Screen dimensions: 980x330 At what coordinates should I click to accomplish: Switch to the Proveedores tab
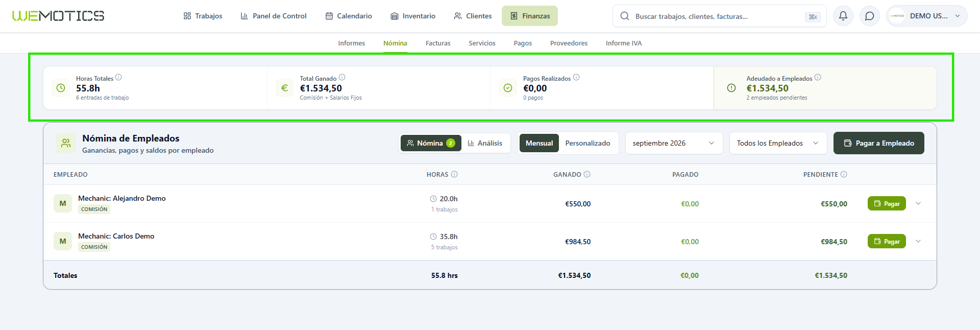pos(569,43)
